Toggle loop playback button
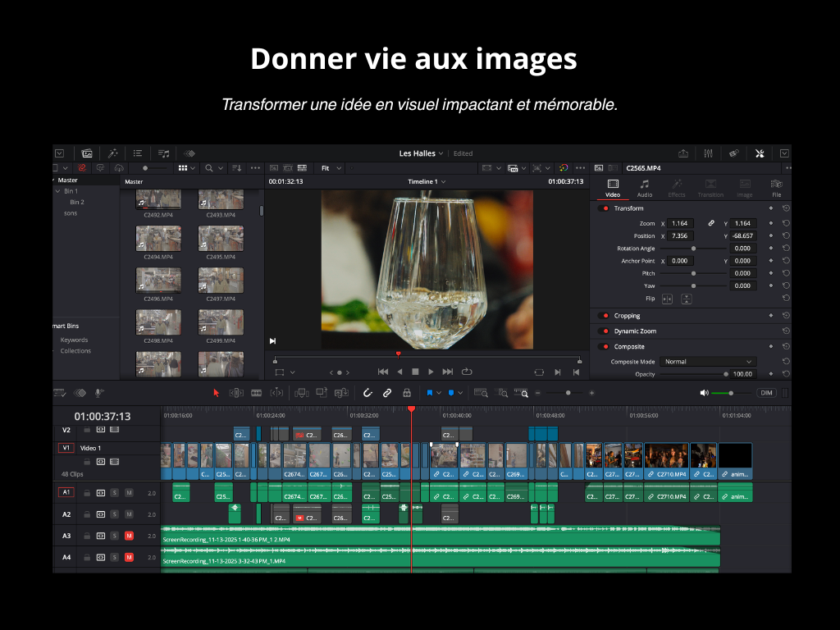Screen dimensions: 840x630 (x=467, y=372)
